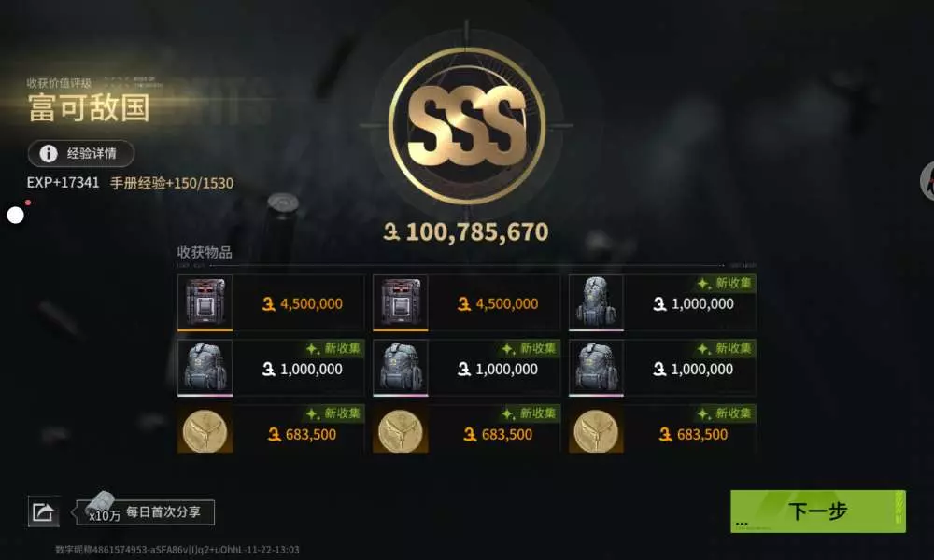Click the 每日首次分享 reward label
934x560 pixels.
point(163,511)
